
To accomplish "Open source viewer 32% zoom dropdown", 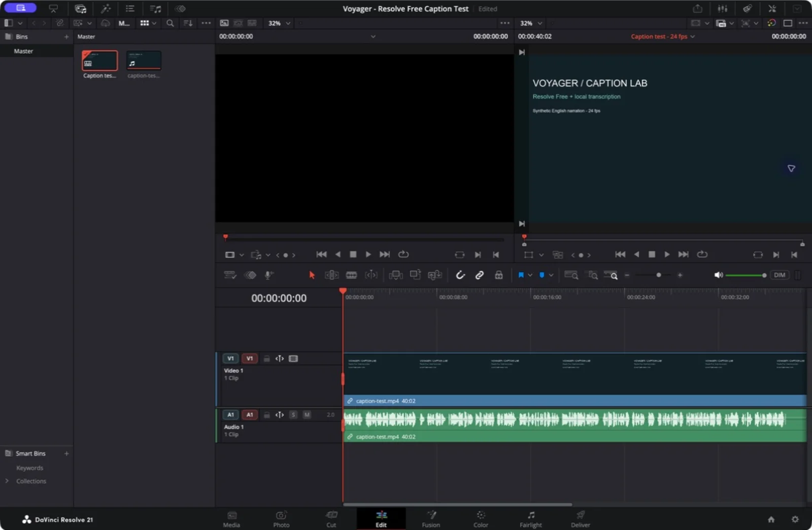I will 279,23.
